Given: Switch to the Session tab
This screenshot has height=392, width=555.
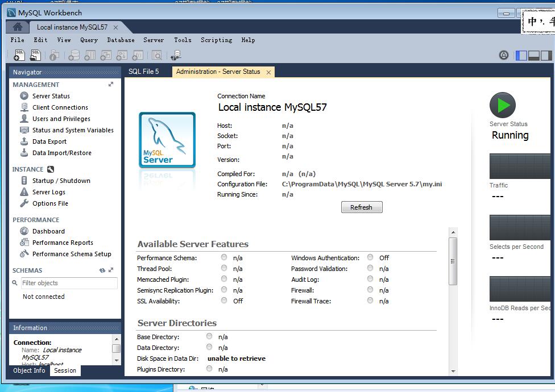Looking at the screenshot, I should pyautogui.click(x=65, y=370).
